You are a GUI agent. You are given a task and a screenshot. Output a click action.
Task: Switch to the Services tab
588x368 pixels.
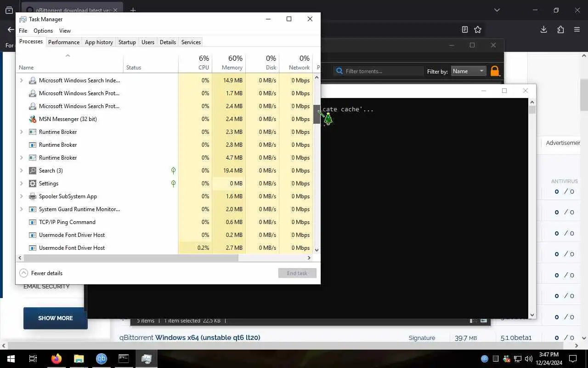(x=191, y=42)
